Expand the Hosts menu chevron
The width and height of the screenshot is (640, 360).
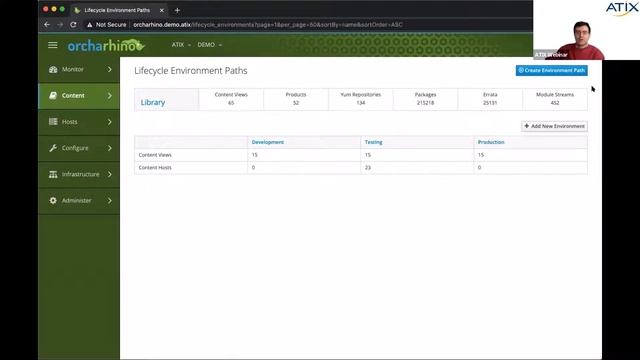point(109,122)
